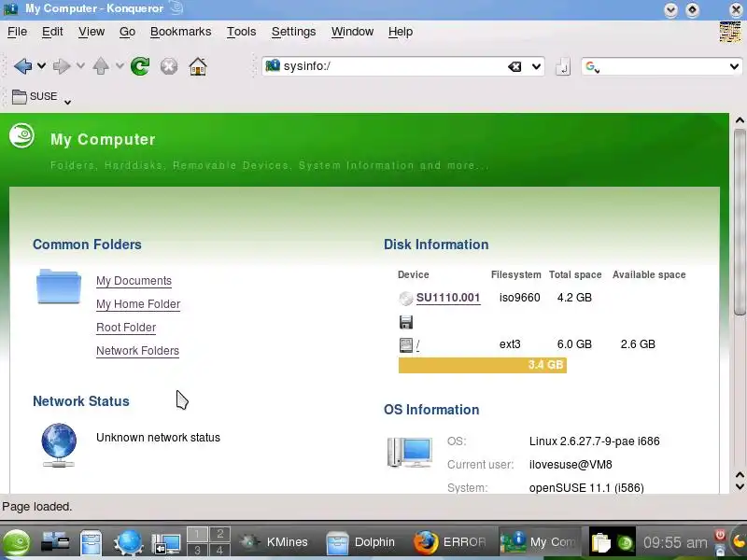Open the Go menu

[x=127, y=32]
